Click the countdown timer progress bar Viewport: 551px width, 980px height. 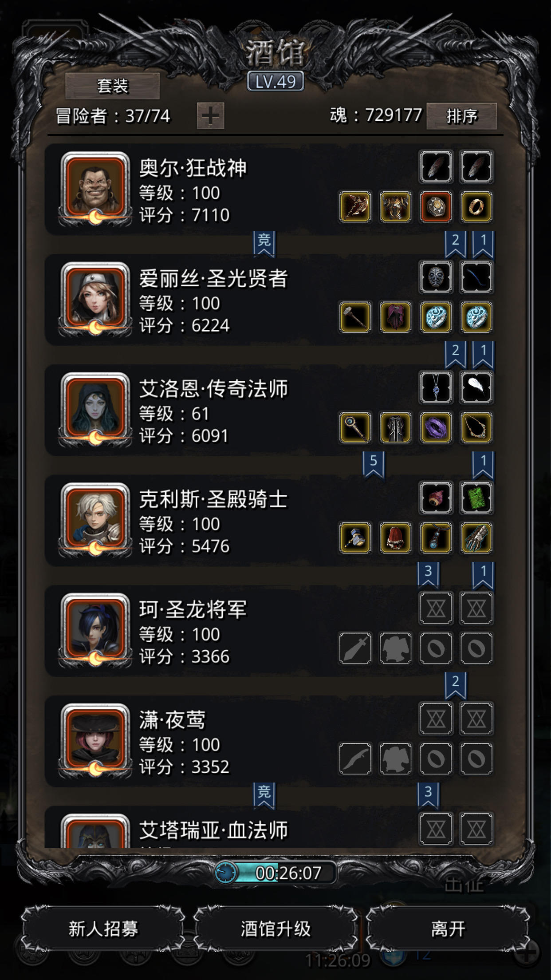point(275,873)
